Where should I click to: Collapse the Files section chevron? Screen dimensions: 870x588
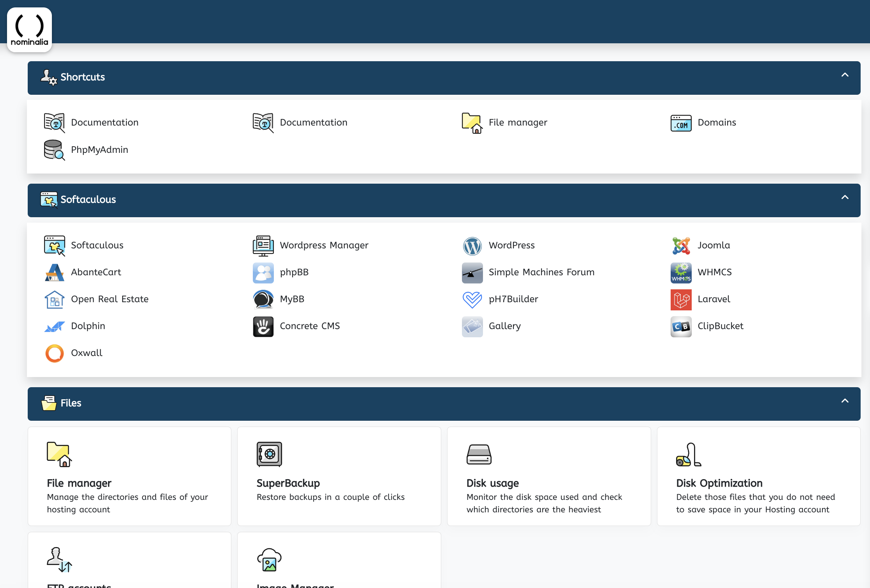click(845, 401)
